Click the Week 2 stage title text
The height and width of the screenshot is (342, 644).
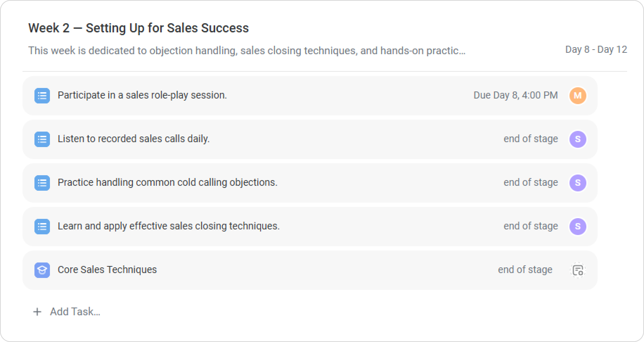coord(138,28)
